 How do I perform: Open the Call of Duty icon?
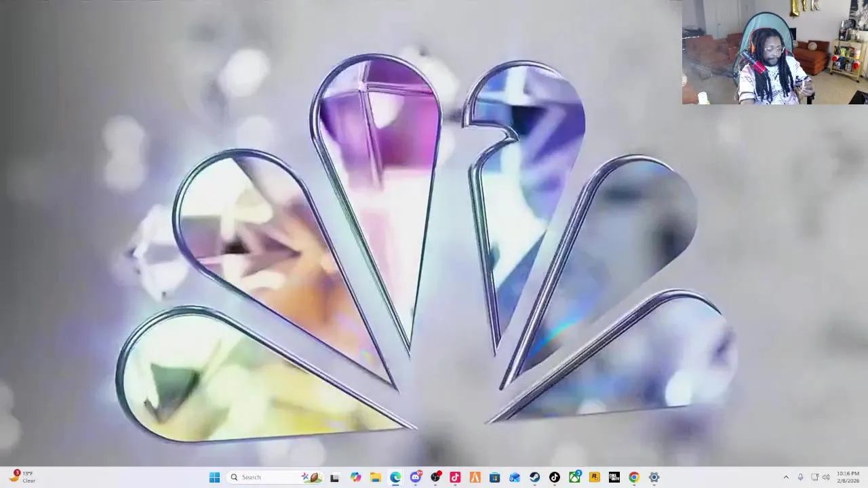coord(614,477)
